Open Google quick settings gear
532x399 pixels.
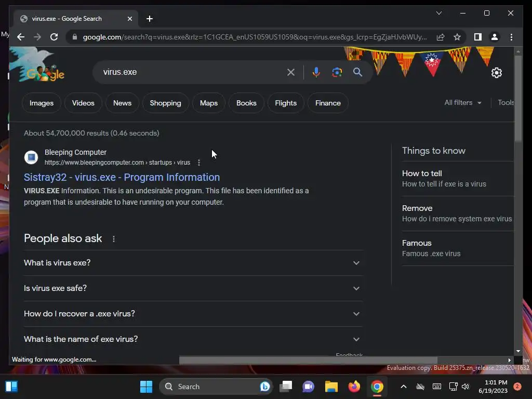coord(496,73)
